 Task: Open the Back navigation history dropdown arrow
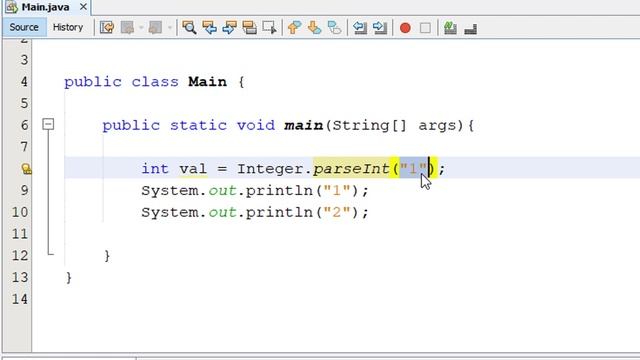click(x=141, y=28)
